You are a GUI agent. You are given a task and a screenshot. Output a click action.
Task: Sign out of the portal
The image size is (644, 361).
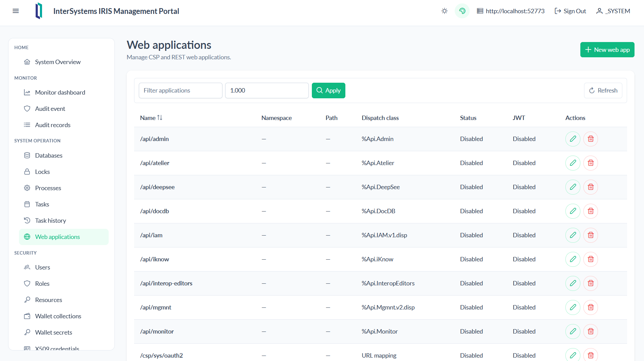point(570,11)
